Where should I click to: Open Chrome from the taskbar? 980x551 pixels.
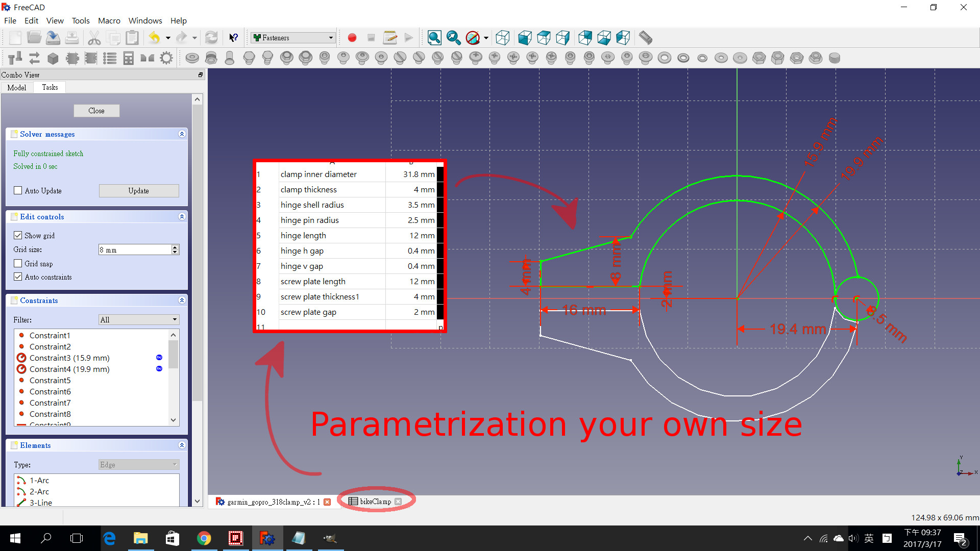click(204, 538)
